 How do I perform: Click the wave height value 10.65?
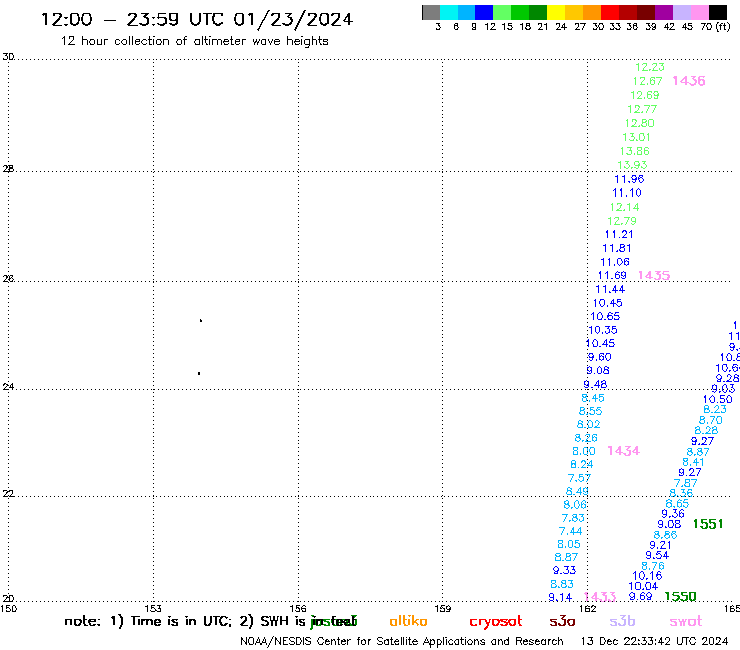[605, 317]
